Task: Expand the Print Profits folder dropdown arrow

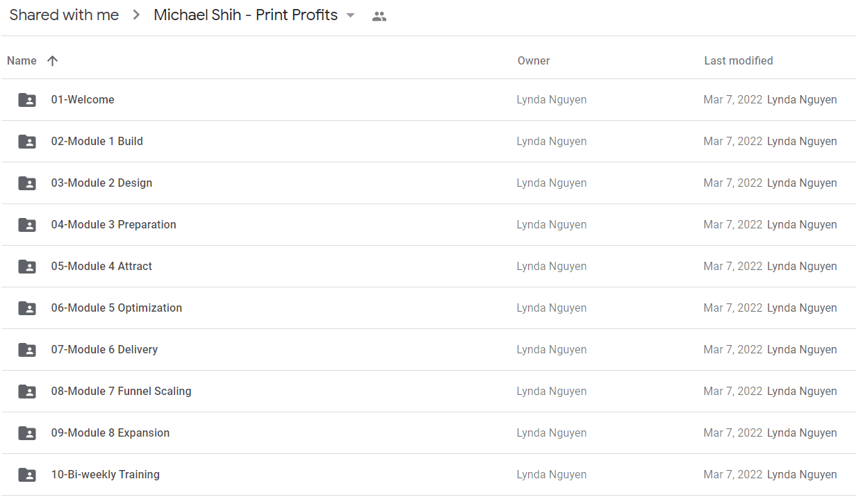Action: coord(350,16)
